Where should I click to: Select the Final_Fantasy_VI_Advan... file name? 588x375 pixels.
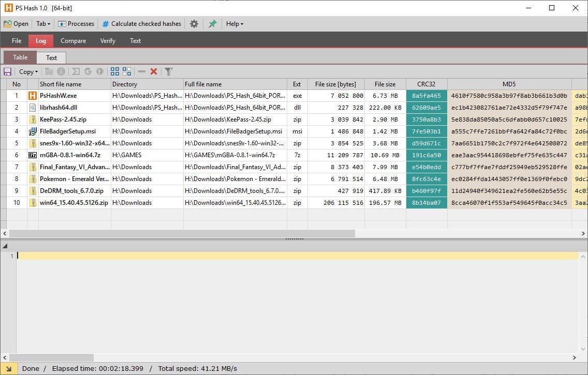click(x=75, y=167)
